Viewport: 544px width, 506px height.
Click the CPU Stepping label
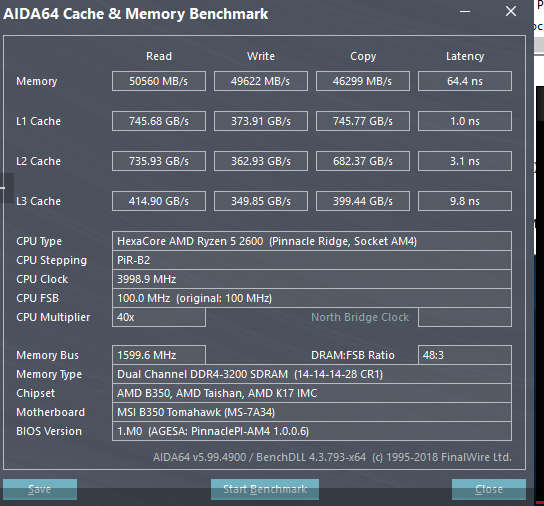click(51, 260)
